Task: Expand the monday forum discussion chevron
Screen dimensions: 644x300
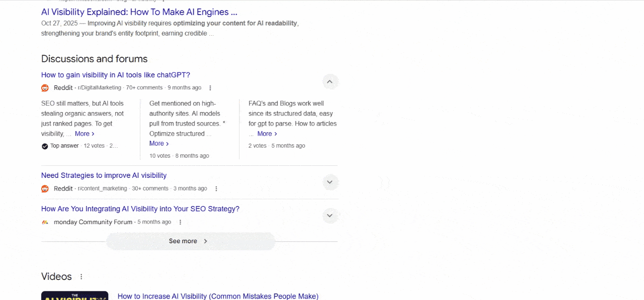Action: coord(330,216)
